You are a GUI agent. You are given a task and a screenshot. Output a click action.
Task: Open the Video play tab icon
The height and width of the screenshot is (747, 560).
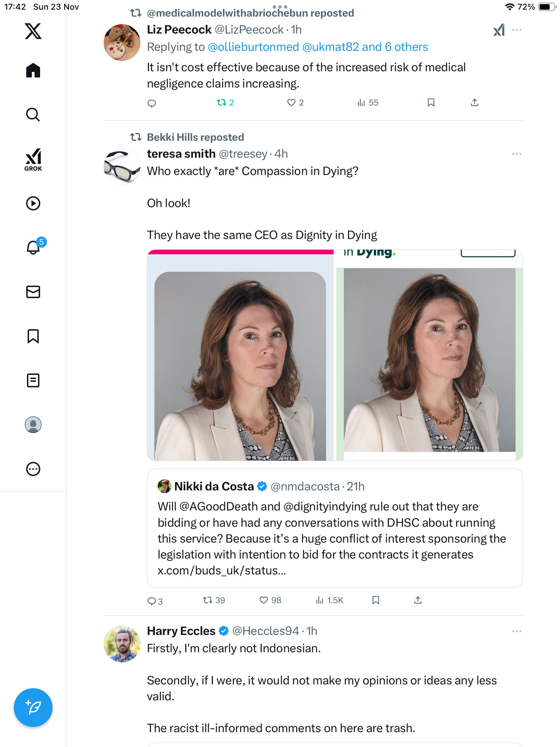33,203
